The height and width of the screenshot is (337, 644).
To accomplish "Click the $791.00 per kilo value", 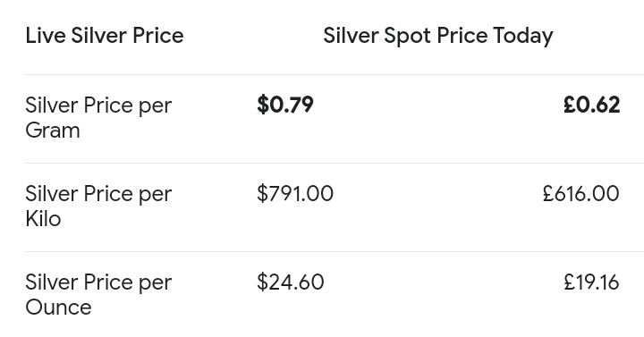I will 295,193.
